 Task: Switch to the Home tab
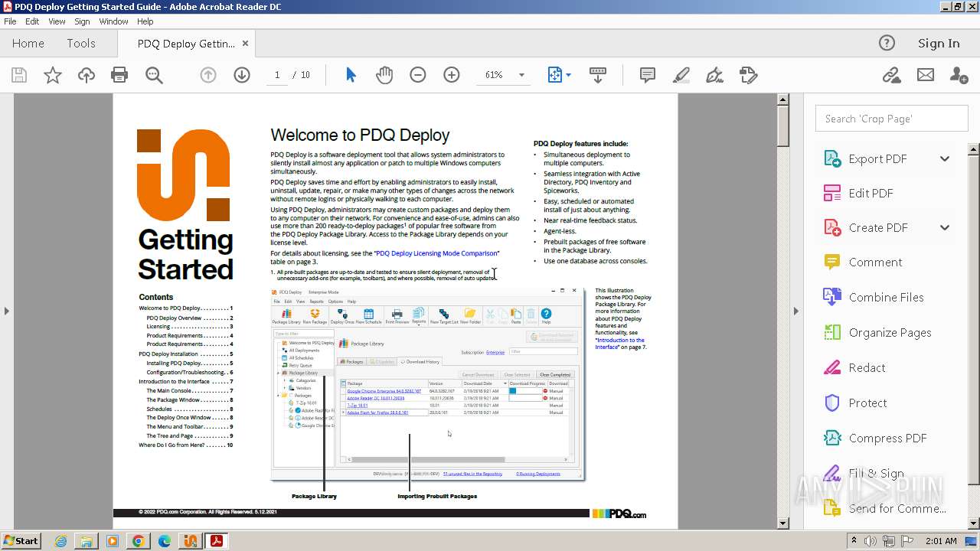(x=28, y=43)
